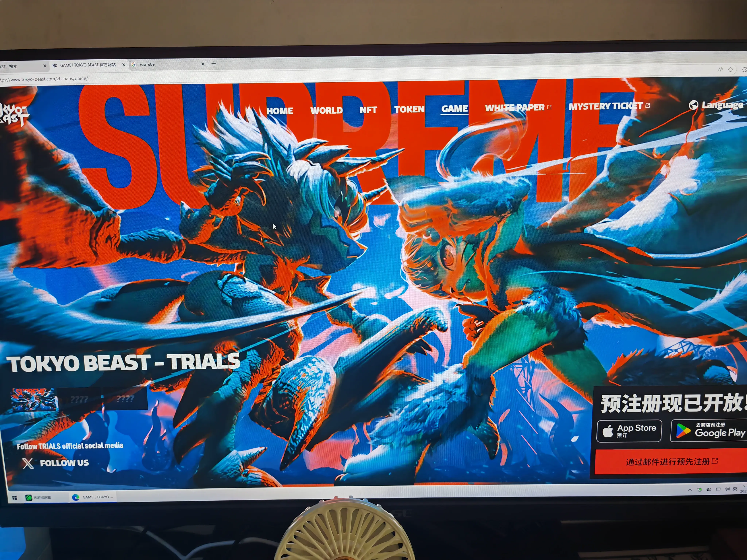Open the volume speaker tray icon
The height and width of the screenshot is (560, 747).
[x=727, y=489]
